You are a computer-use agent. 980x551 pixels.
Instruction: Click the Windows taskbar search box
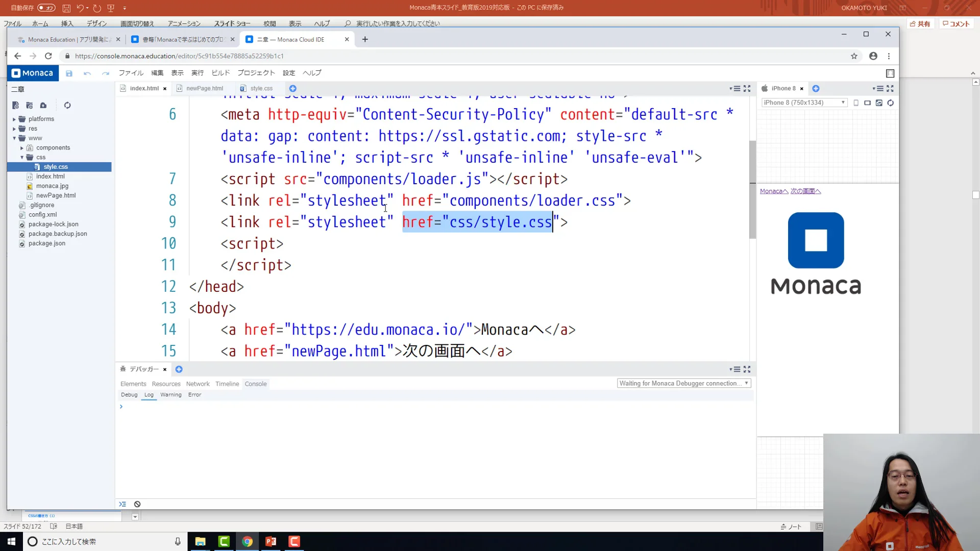[105, 541]
